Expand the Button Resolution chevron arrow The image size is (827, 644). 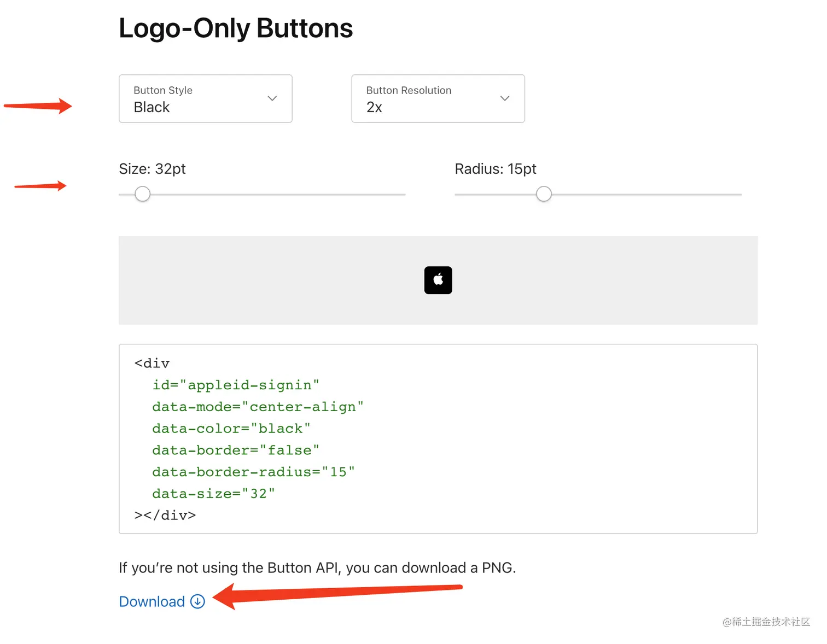pyautogui.click(x=504, y=98)
